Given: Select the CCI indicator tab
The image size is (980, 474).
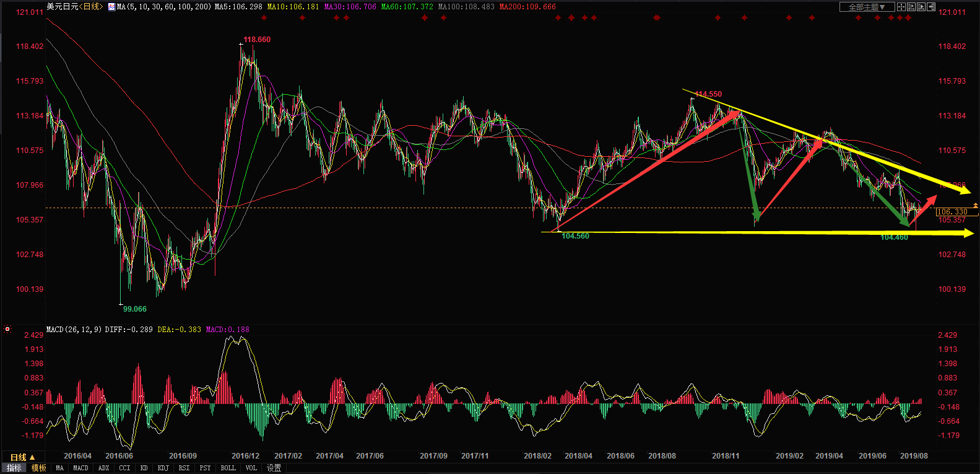Looking at the screenshot, I should (124, 468).
